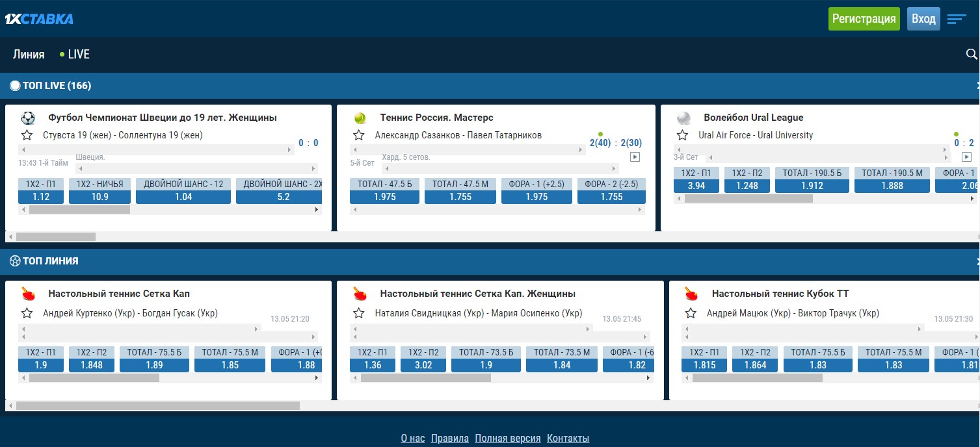Toggle favorite for Андрей Куртенко - Богдан Гусак
The height and width of the screenshot is (447, 980).
coord(27,313)
